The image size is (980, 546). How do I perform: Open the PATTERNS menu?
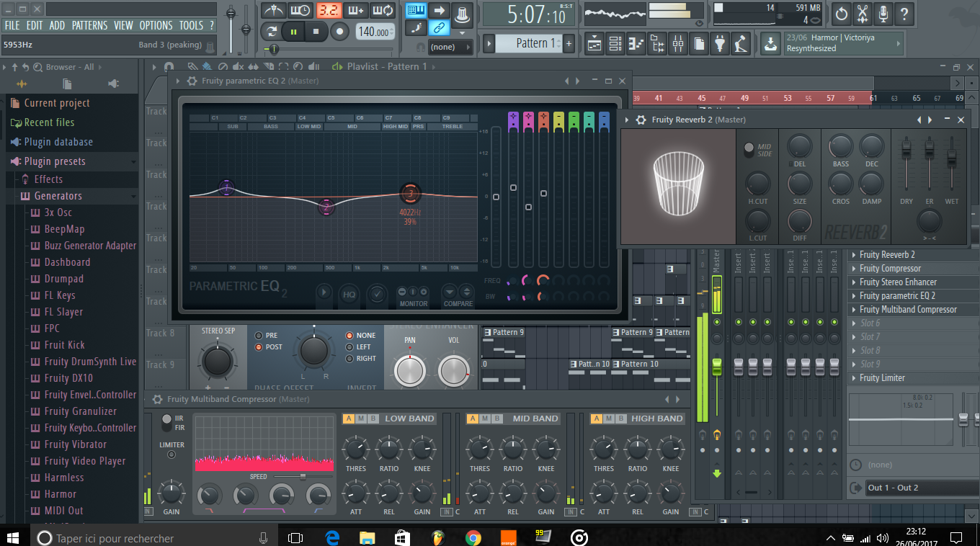[x=89, y=25]
